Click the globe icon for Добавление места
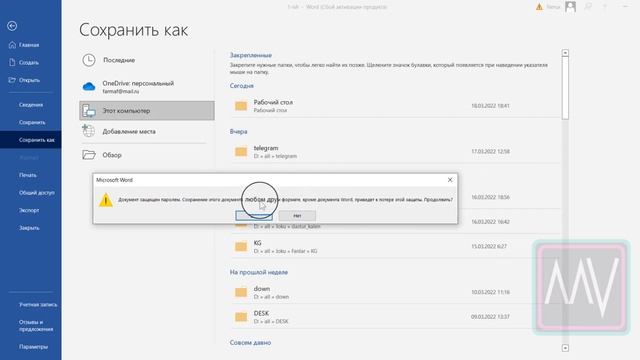The image size is (640, 360). click(x=89, y=131)
